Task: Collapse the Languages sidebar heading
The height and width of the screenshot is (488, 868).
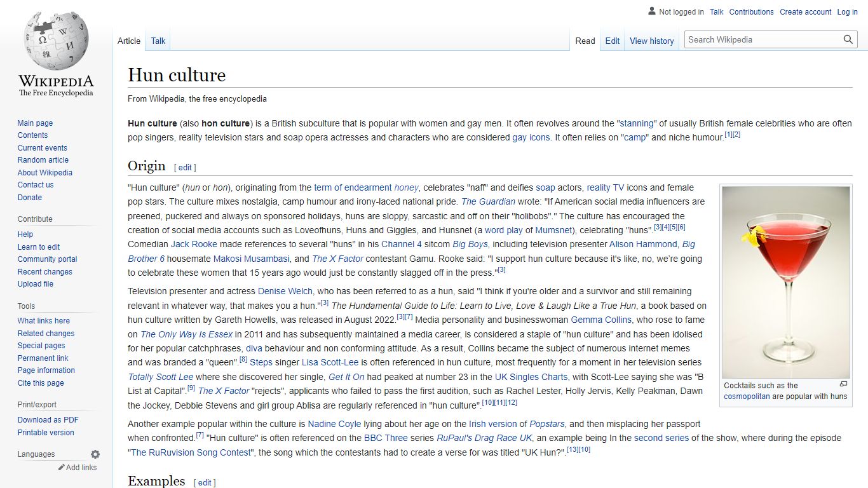Action: click(x=36, y=454)
